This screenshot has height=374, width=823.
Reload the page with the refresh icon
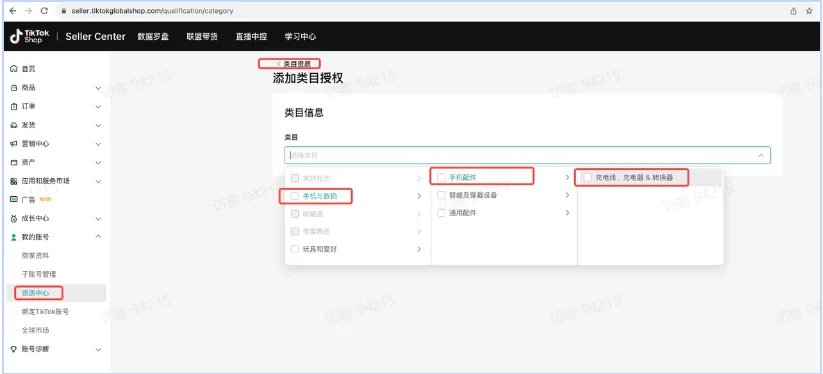click(44, 10)
